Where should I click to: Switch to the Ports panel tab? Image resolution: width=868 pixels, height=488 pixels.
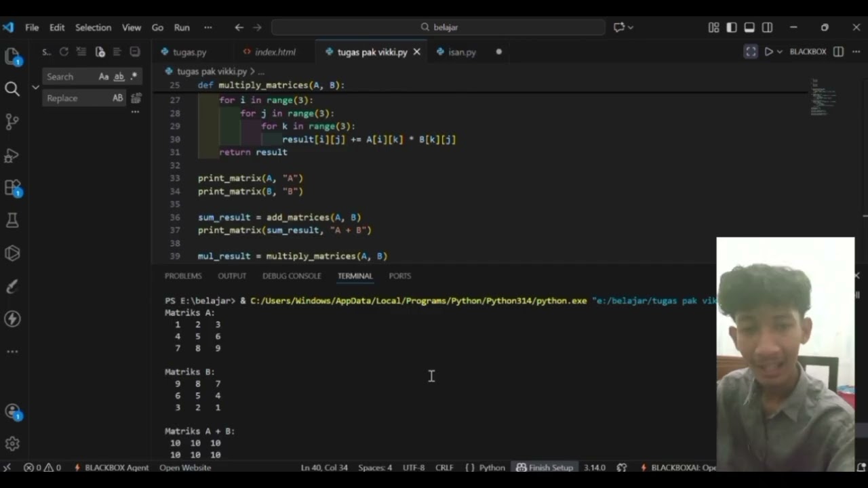[400, 276]
